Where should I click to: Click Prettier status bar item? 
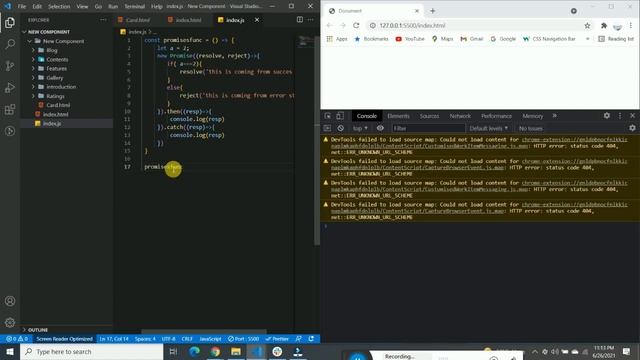(277, 339)
